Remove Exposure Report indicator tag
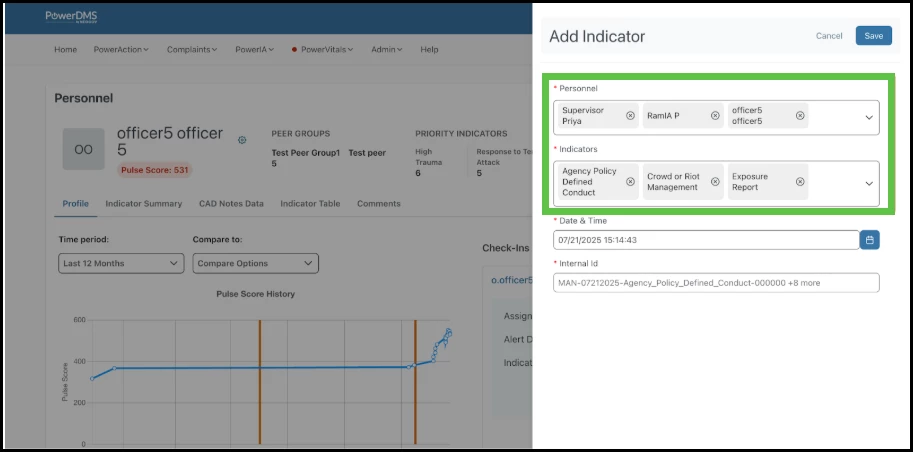The height and width of the screenshot is (452, 913). tap(800, 182)
